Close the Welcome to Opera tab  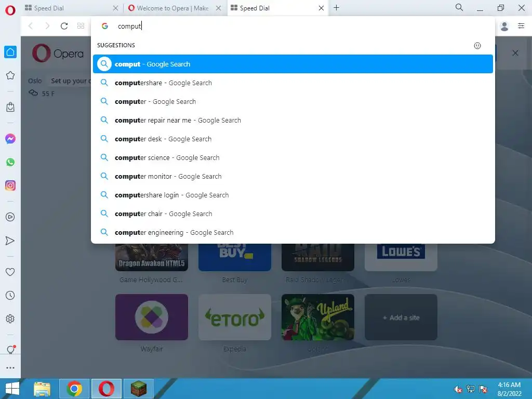pyautogui.click(x=219, y=8)
